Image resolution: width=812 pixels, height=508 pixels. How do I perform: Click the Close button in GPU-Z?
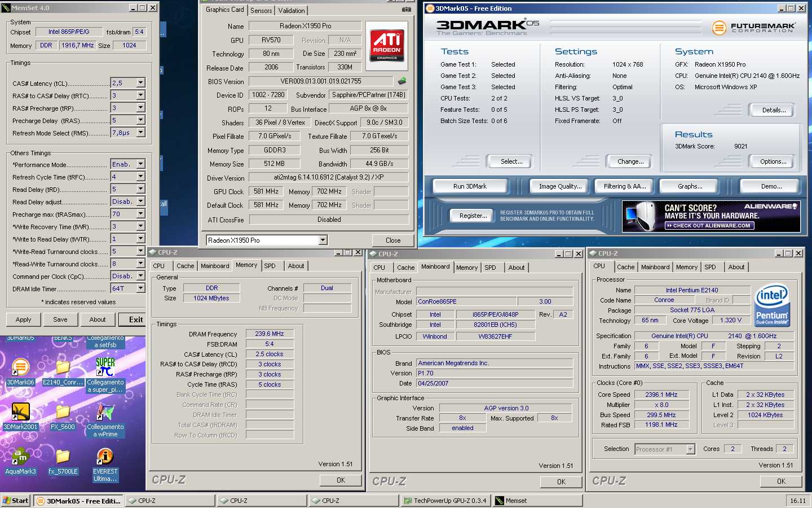click(x=393, y=240)
